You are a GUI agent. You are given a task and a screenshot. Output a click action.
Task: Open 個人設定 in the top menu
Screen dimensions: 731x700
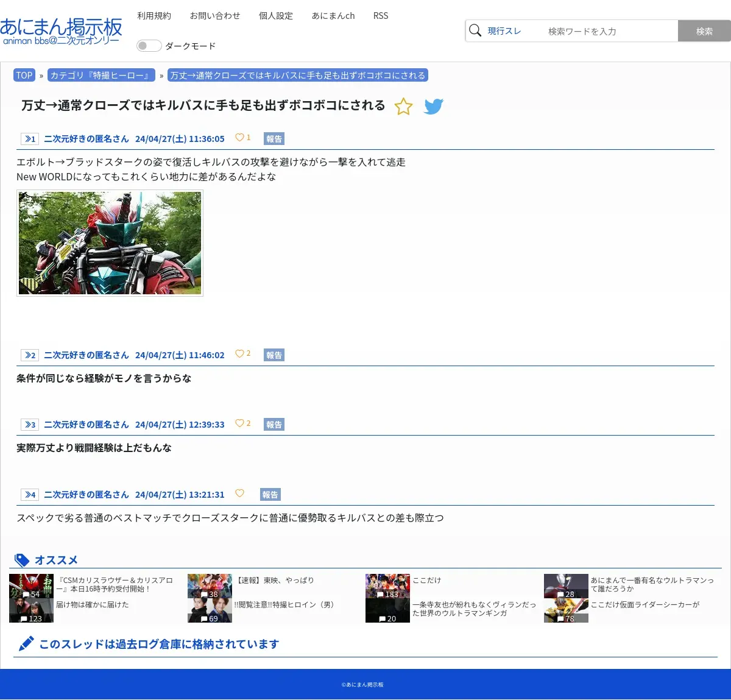(x=276, y=16)
